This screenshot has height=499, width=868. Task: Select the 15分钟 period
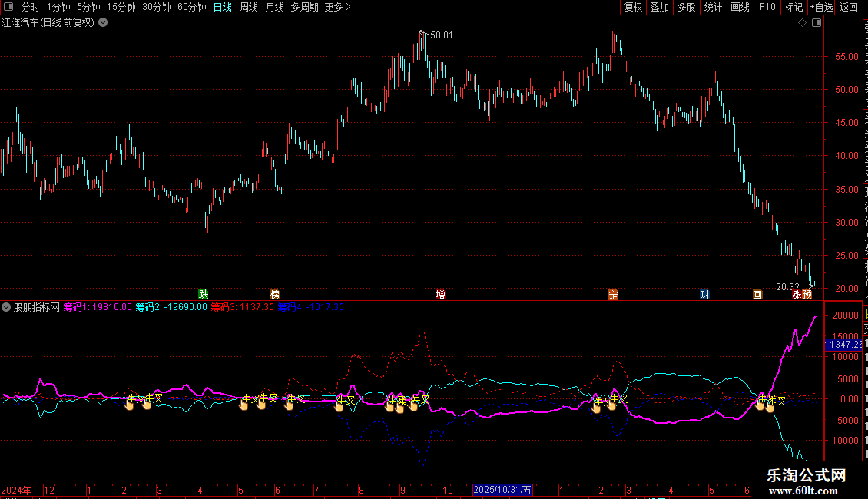tap(121, 7)
